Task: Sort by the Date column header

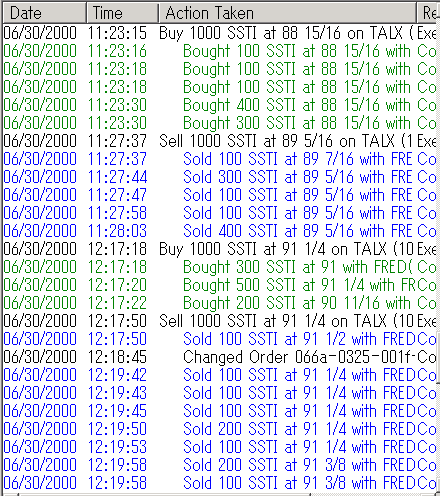Action: [x=44, y=13]
